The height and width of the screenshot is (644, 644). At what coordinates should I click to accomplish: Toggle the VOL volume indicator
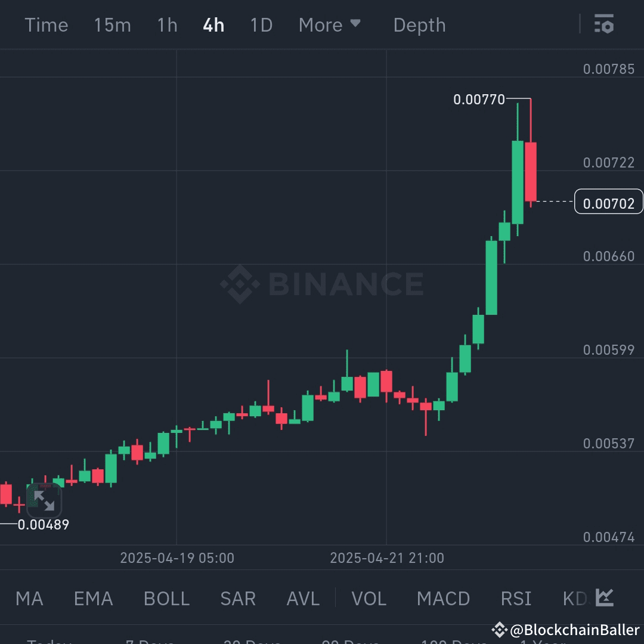369,598
